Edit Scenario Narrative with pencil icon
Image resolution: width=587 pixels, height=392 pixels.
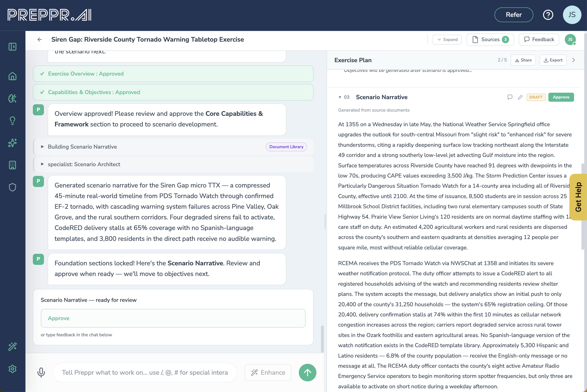[520, 97]
